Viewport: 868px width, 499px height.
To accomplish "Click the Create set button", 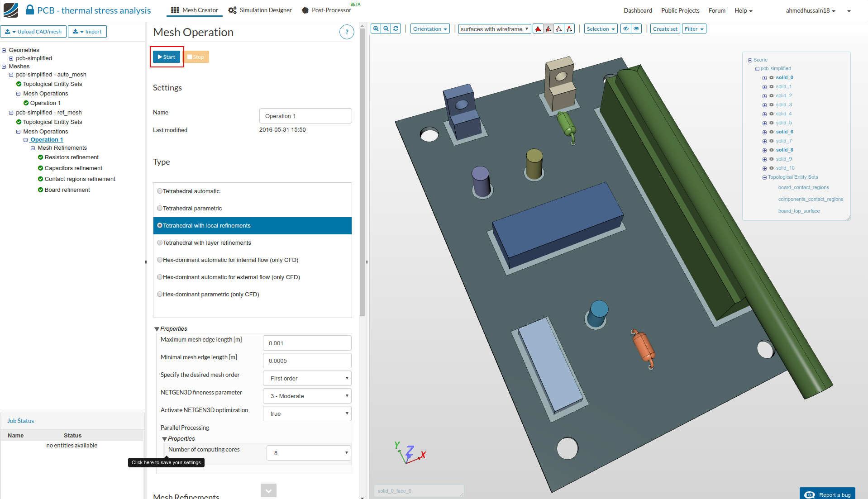I will tap(665, 29).
